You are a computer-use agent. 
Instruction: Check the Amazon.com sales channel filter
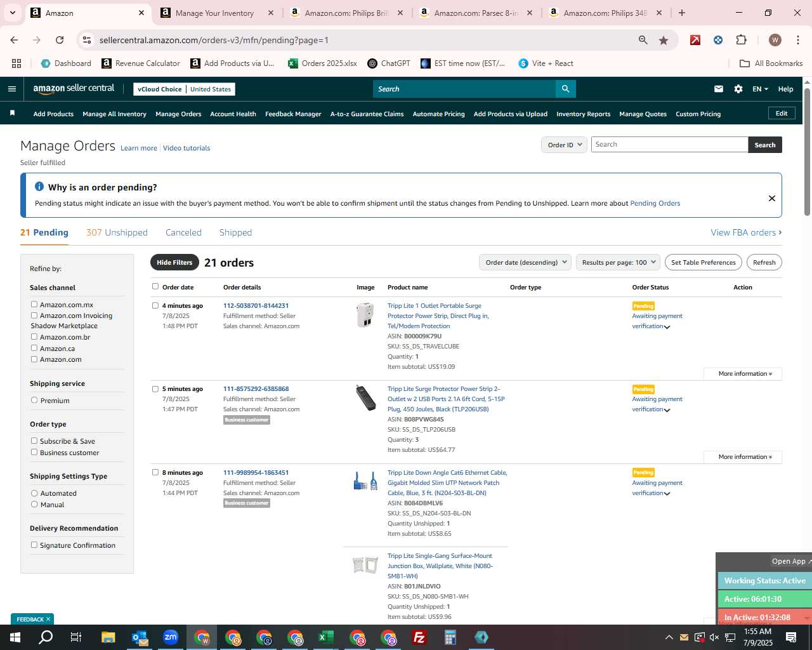[34, 359]
